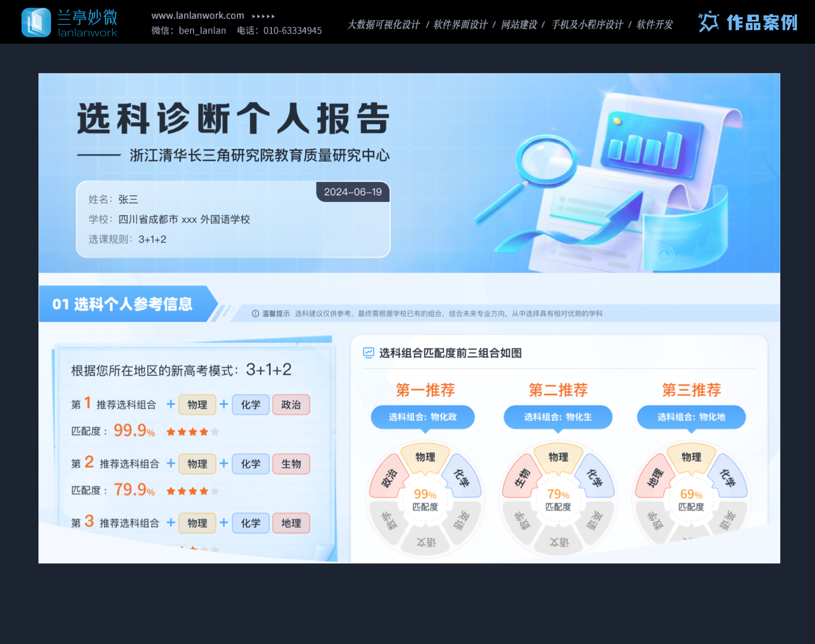The width and height of the screenshot is (815, 644).
Task: Open the www.lanlanwork.com link
Action: [x=197, y=16]
